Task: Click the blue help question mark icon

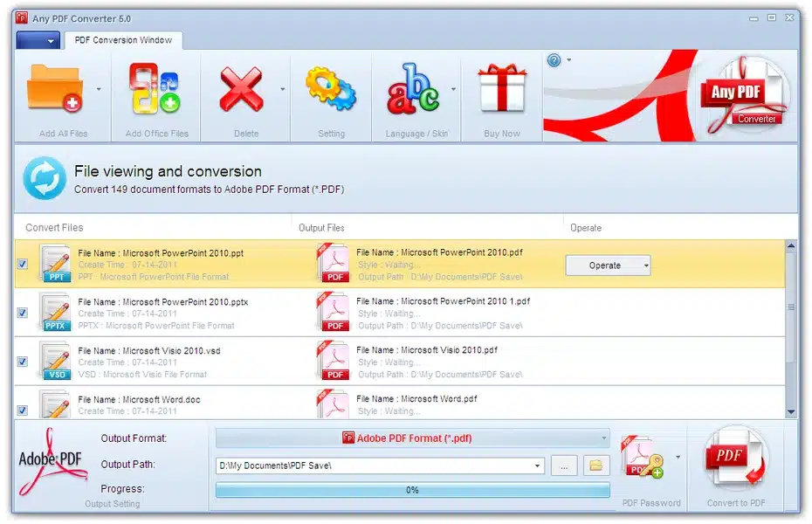Action: coord(554,60)
